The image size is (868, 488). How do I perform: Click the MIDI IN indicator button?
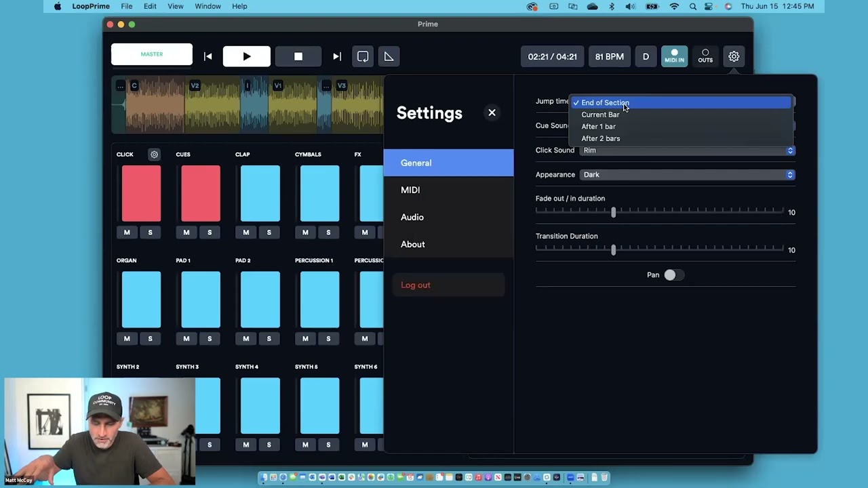[x=674, y=56]
